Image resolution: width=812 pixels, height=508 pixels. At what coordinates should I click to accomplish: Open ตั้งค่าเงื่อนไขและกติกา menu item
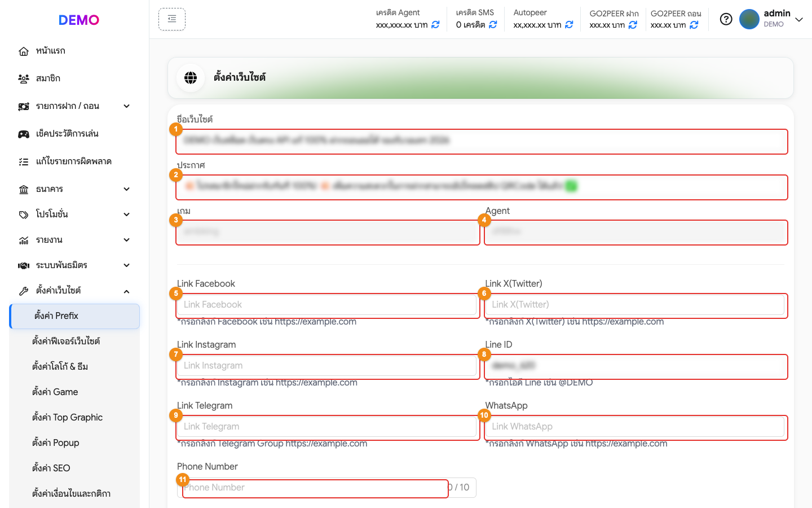74,494
